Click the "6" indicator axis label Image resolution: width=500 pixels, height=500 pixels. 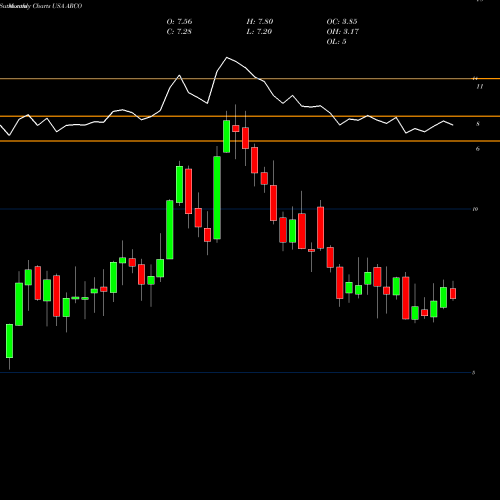[478, 149]
